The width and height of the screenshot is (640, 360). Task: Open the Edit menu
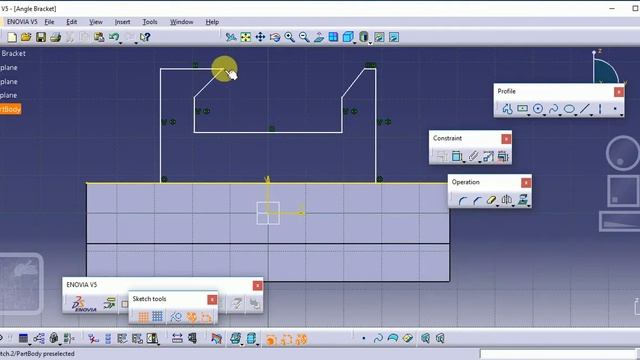pos(72,22)
